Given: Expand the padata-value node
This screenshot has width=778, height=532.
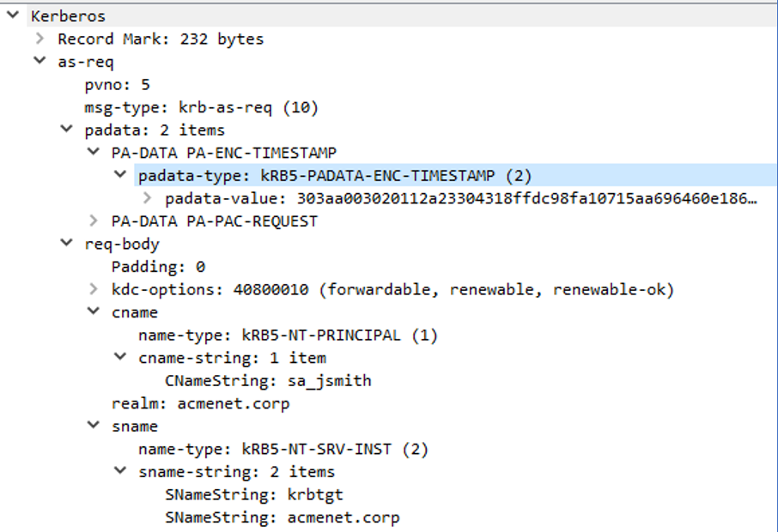Looking at the screenshot, I should pyautogui.click(x=148, y=198).
